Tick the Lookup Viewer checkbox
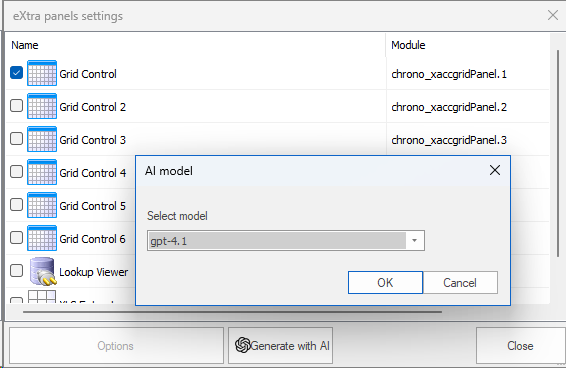Viewport: 566px width, 368px height. tap(17, 270)
